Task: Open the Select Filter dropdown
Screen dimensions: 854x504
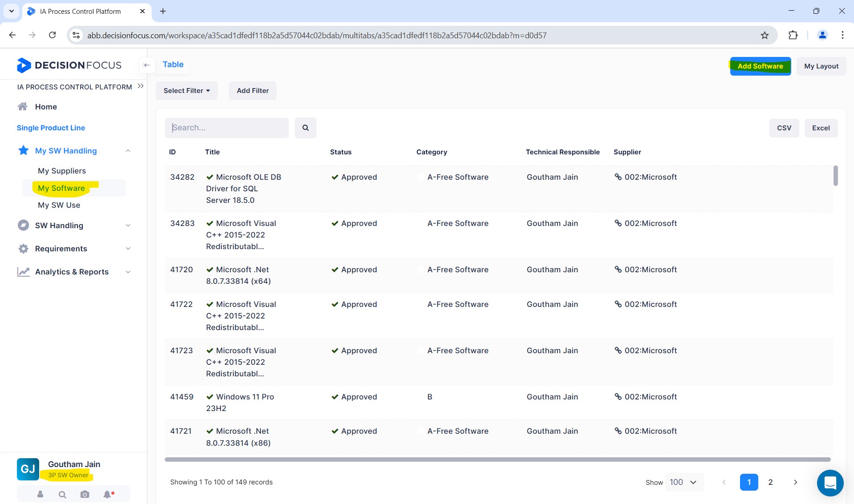Action: coord(187,91)
